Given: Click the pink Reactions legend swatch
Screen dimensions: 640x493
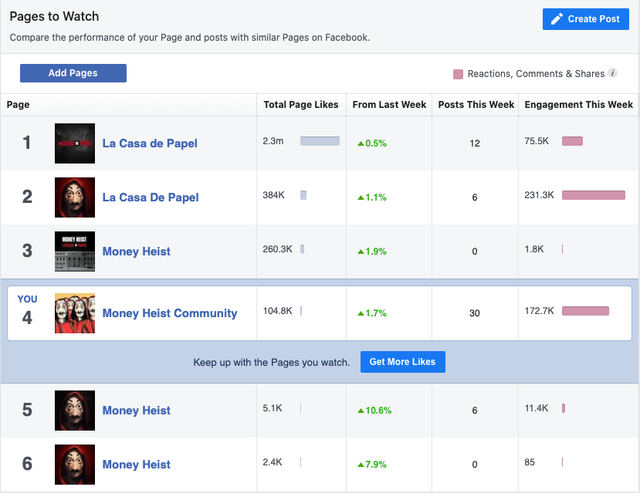Looking at the screenshot, I should point(458,74).
